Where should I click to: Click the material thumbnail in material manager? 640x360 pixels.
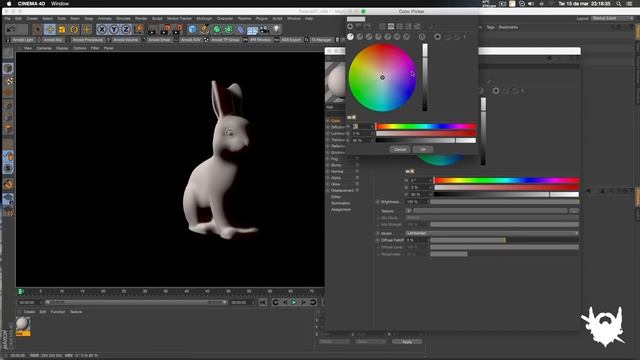[23, 324]
